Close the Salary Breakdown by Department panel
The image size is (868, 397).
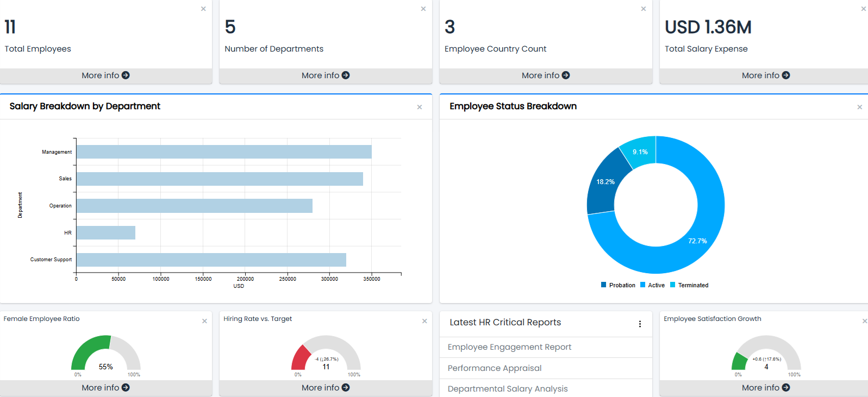(420, 107)
